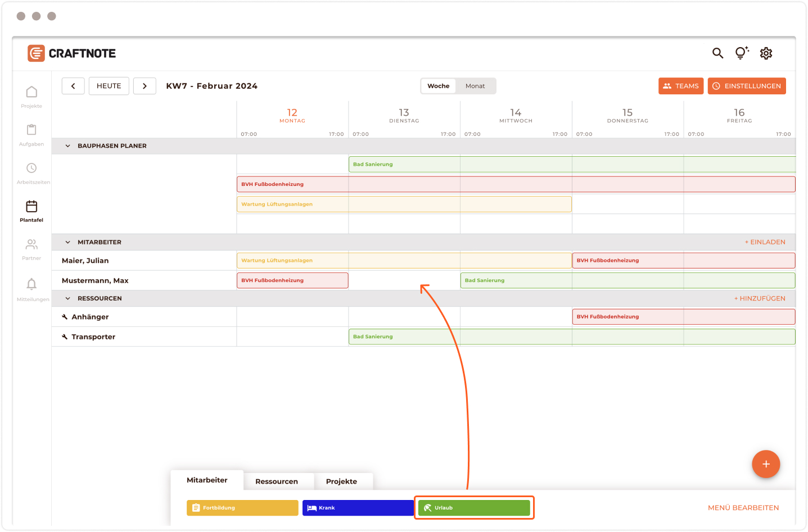Screen dimensions: 808x532
Task: Click the lightbulb tips icon
Action: 742,53
